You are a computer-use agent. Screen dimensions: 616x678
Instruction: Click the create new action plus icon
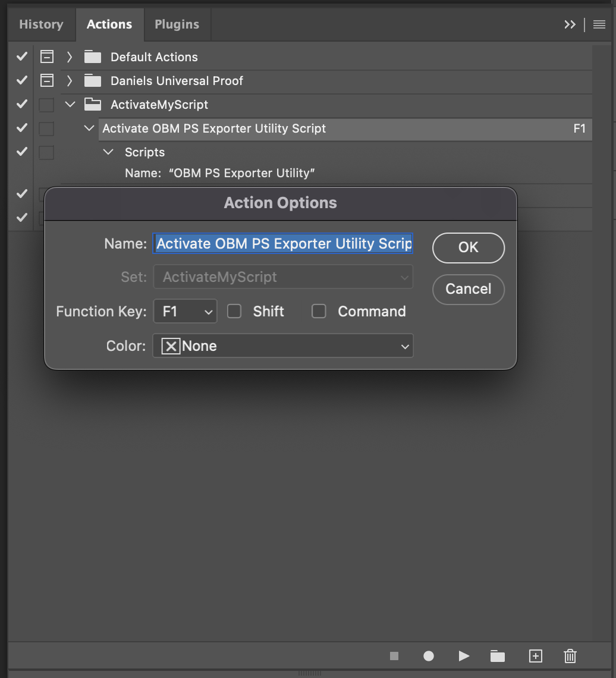[535, 656]
